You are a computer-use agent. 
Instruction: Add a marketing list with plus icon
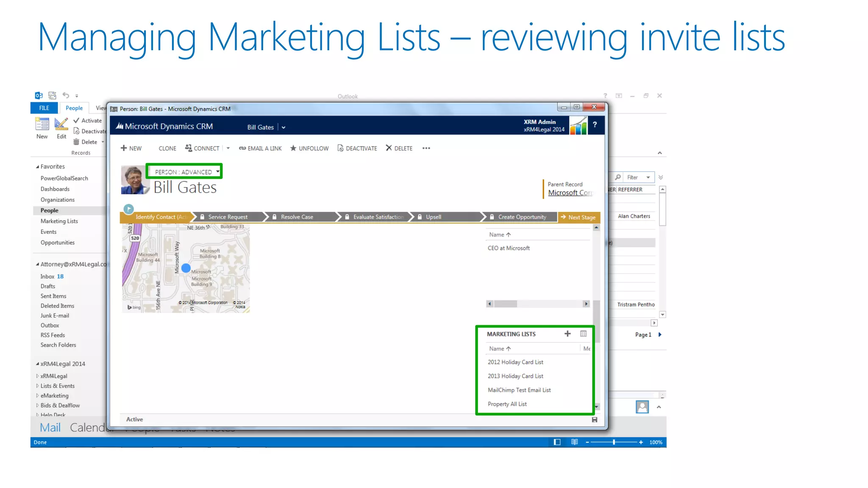[x=568, y=334]
